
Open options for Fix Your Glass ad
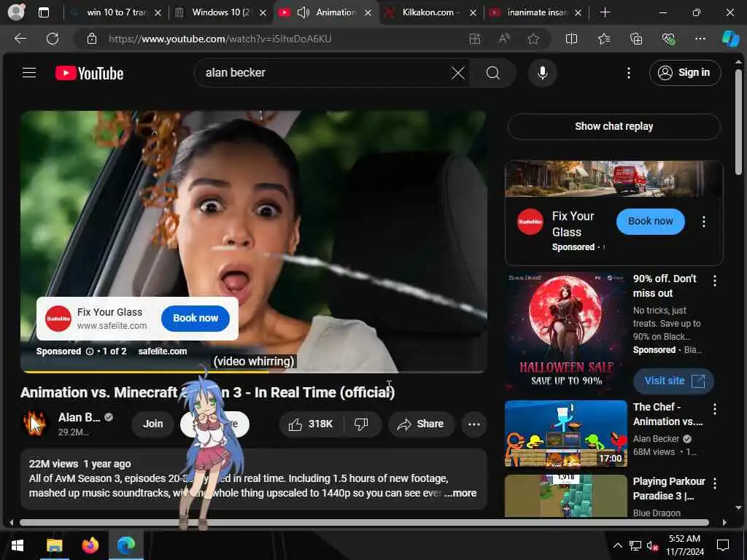(x=703, y=222)
